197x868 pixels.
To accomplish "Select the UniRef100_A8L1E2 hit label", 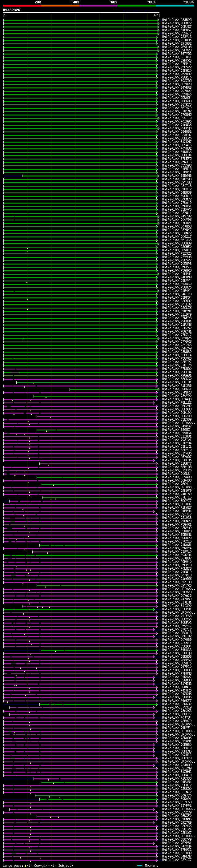I will [x=177, y=403].
